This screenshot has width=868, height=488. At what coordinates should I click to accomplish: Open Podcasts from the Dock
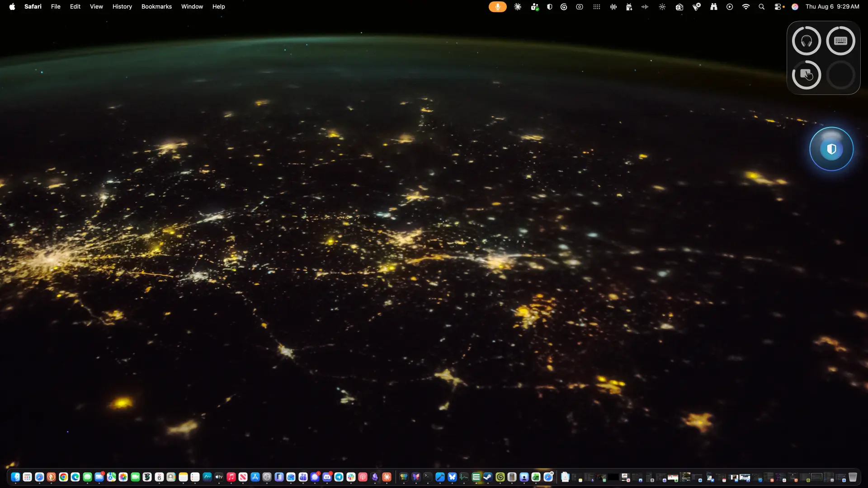point(363,477)
